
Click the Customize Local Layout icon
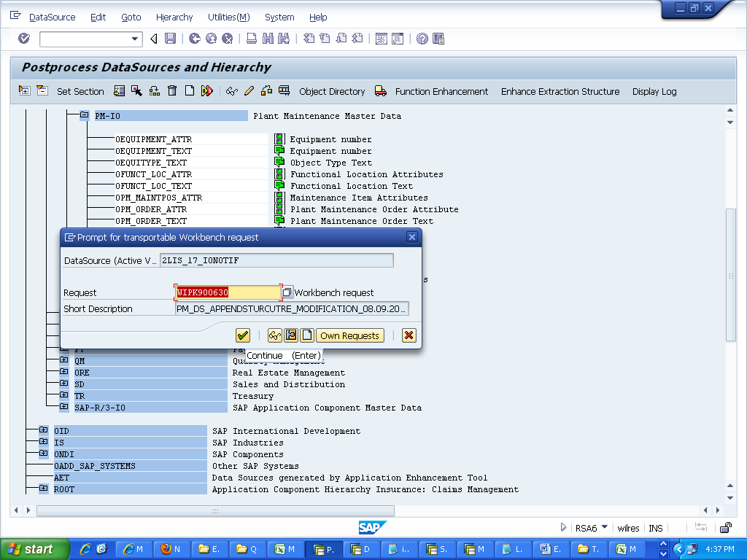point(438,39)
